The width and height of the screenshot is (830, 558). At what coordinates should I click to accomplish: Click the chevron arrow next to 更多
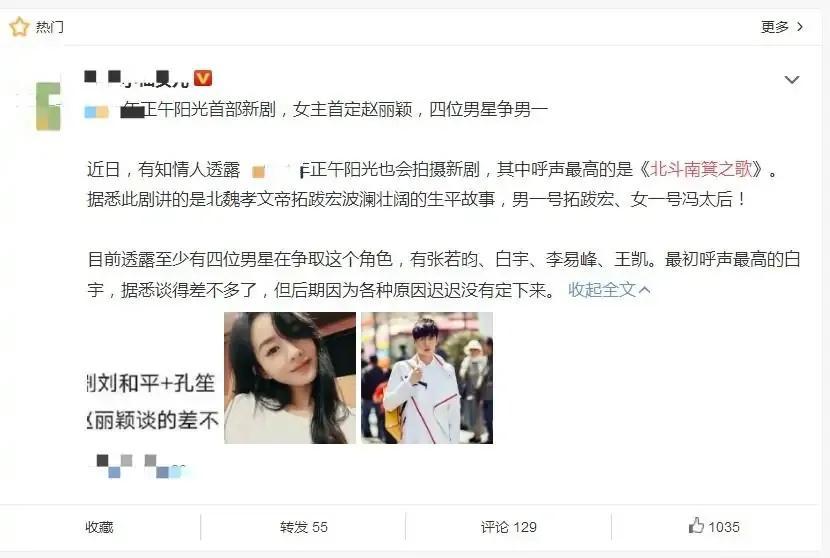(800, 26)
